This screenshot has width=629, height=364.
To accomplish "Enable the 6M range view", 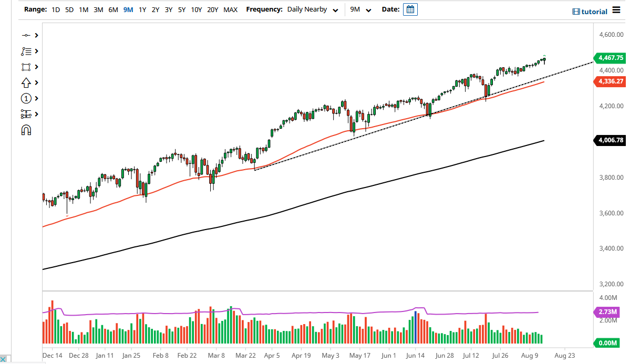I will coord(112,9).
